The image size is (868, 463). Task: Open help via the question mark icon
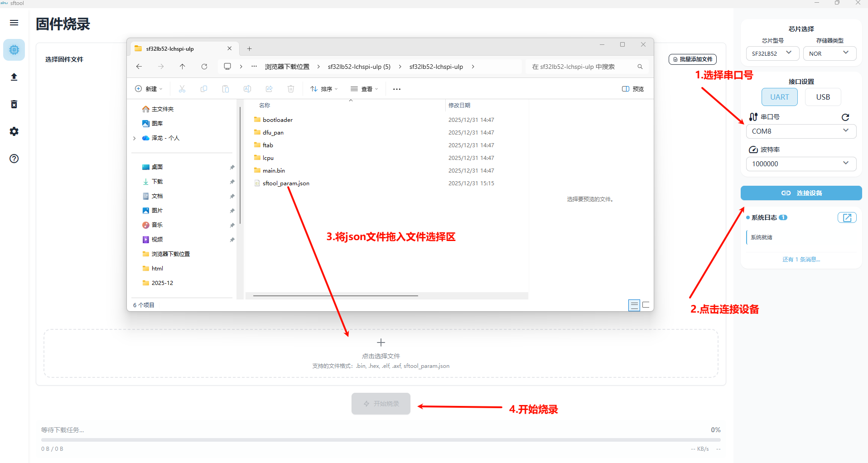[14, 159]
